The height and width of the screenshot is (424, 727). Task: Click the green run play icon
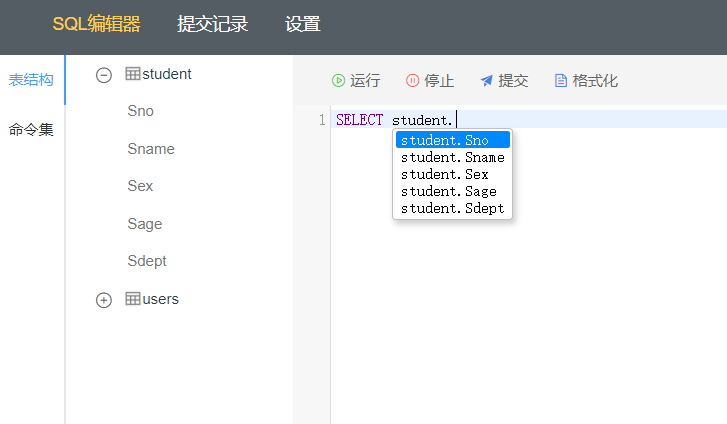338,81
